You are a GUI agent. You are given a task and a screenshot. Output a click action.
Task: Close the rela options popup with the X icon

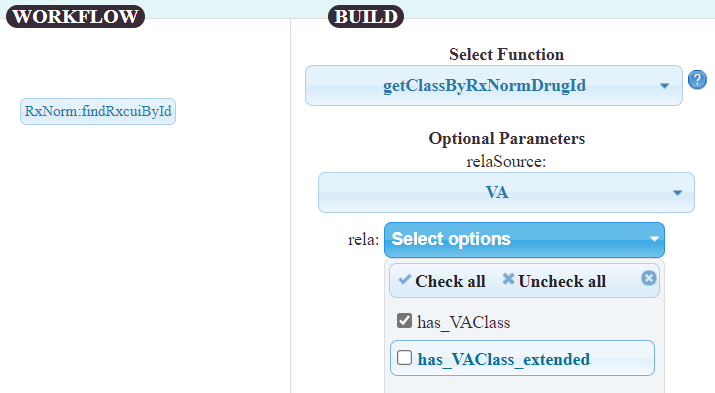pyautogui.click(x=648, y=278)
